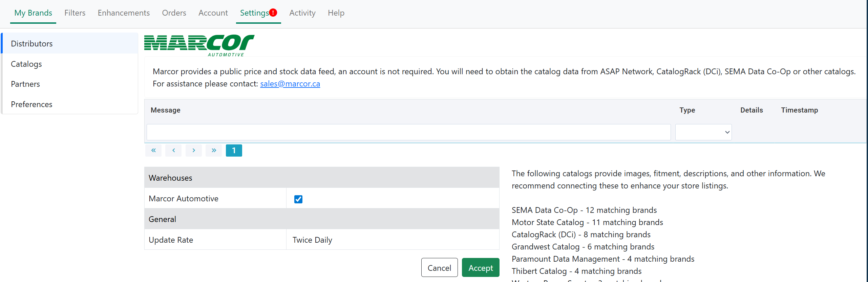Click the Twice Daily update rate value
The width and height of the screenshot is (868, 282).
pos(312,240)
